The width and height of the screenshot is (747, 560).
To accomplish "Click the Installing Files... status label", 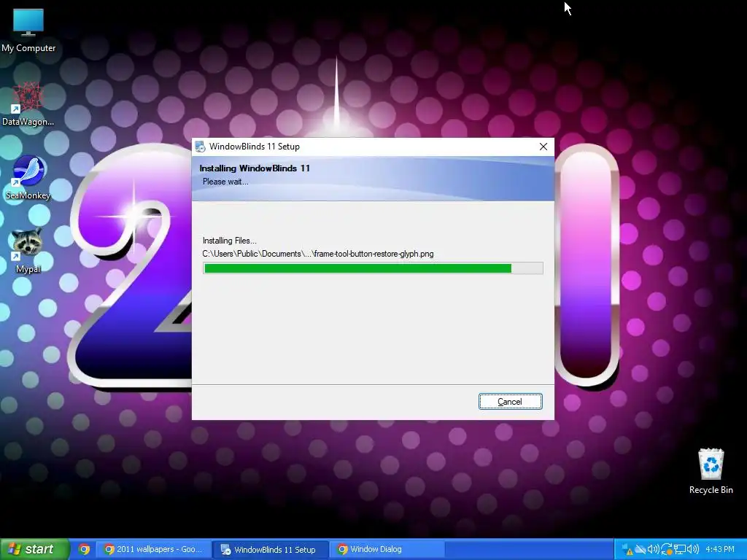I will tap(230, 241).
